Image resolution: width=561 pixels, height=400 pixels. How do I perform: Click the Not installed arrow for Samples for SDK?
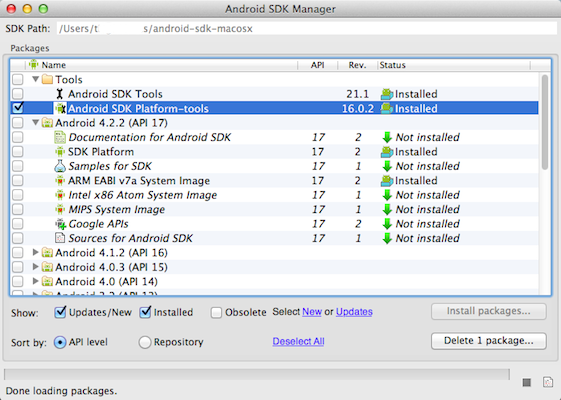[x=387, y=166]
